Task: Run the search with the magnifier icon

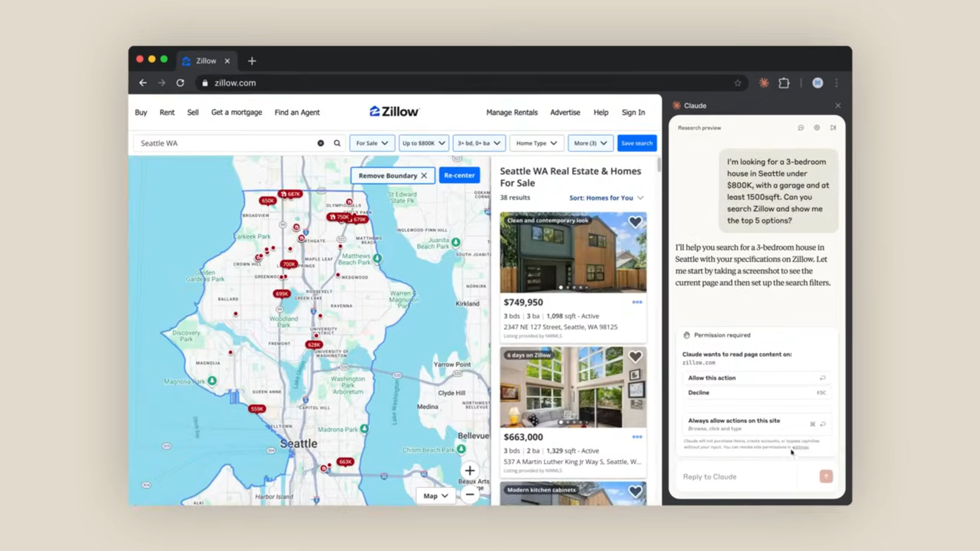Action: point(336,143)
